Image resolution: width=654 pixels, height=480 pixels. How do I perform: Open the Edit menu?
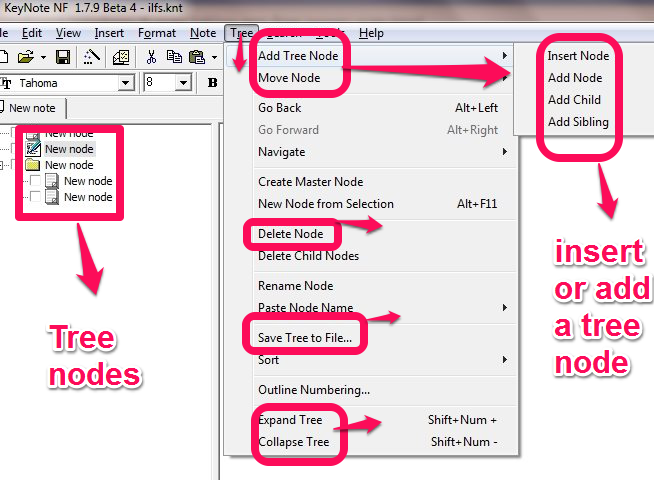(x=32, y=33)
